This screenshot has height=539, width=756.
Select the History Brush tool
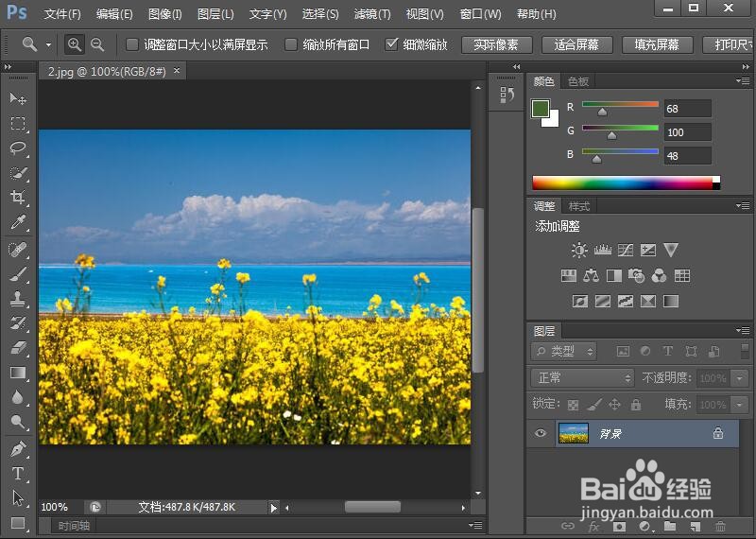pyautogui.click(x=18, y=323)
